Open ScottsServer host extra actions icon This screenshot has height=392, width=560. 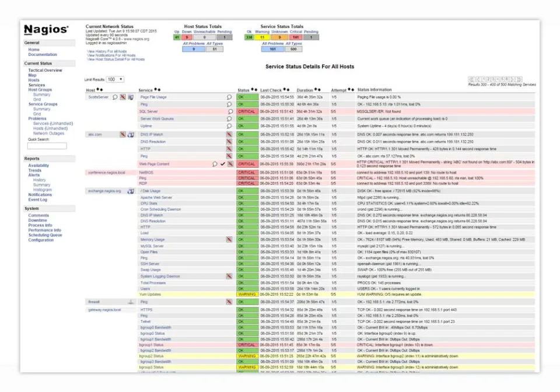tap(131, 97)
